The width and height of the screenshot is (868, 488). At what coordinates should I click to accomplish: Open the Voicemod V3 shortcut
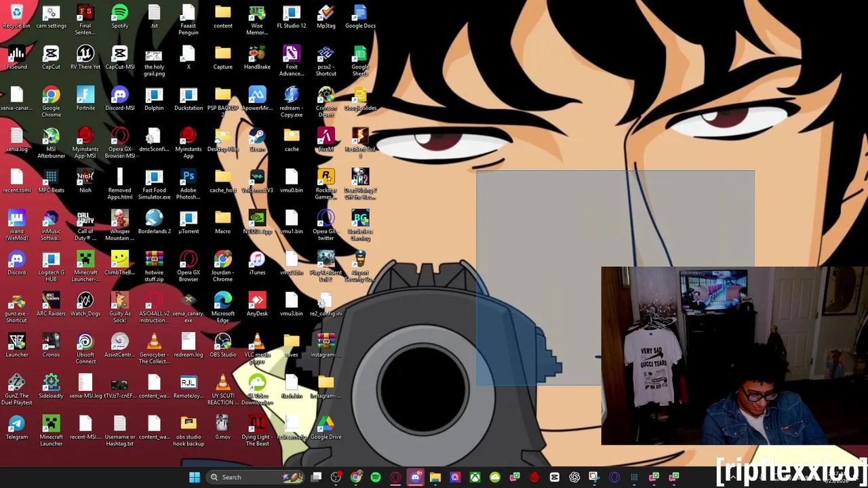[257, 181]
